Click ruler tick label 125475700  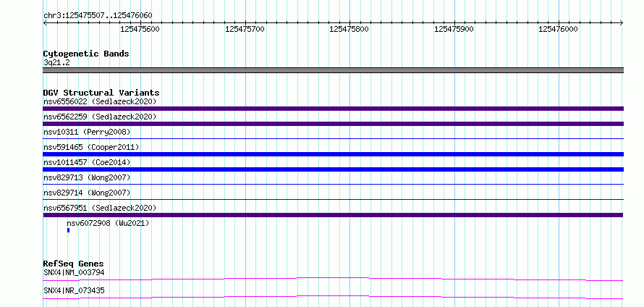pyautogui.click(x=245, y=29)
